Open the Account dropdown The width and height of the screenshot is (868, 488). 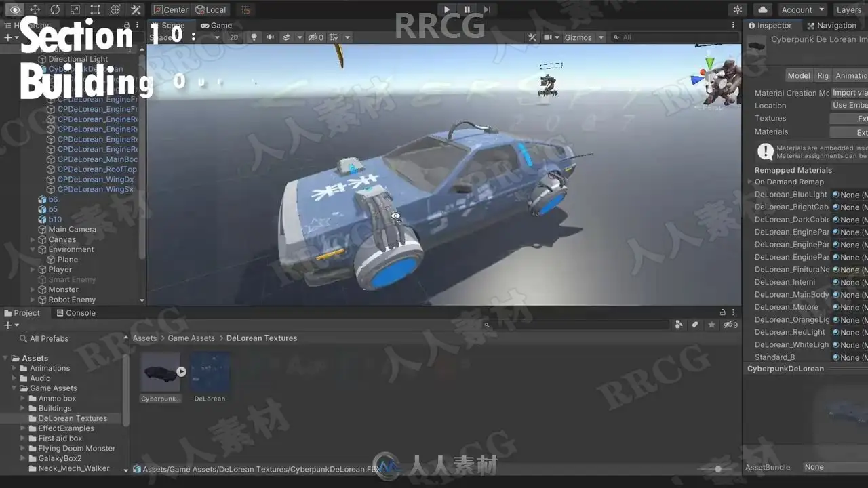pos(802,9)
